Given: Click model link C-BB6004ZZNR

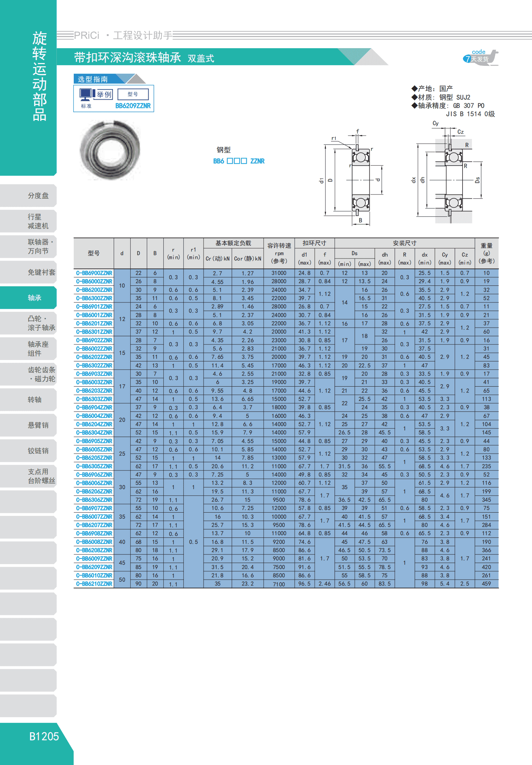Looking at the screenshot, I should pos(94,416).
